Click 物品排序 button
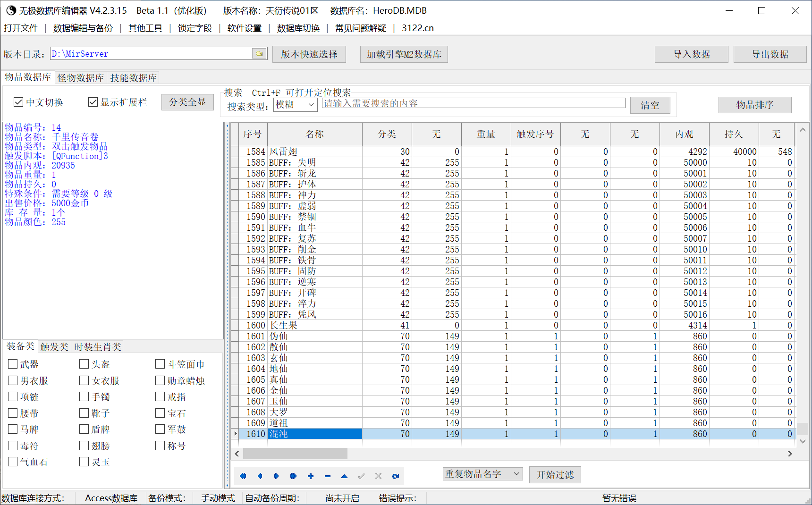The width and height of the screenshot is (812, 505). [x=755, y=105]
